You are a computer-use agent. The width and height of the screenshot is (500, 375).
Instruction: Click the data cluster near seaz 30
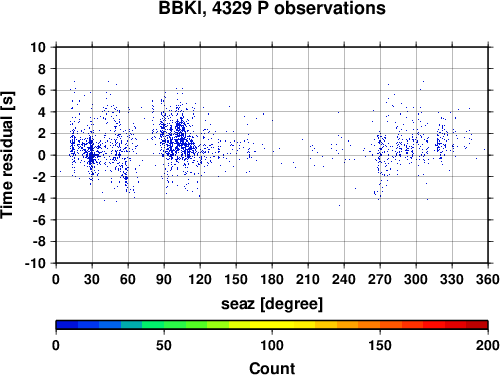91,152
